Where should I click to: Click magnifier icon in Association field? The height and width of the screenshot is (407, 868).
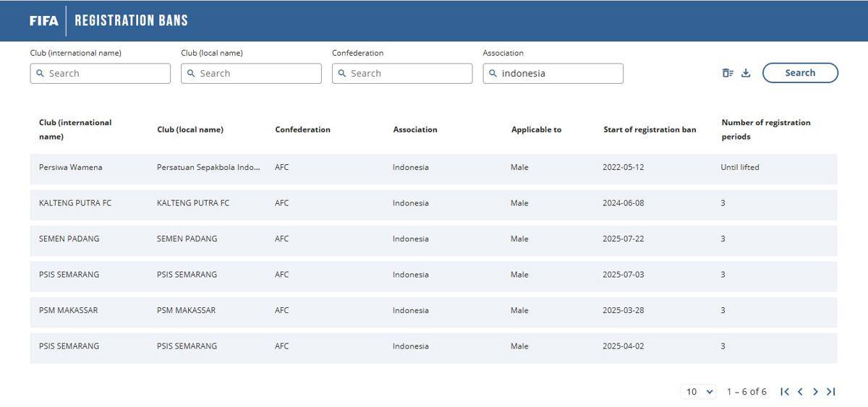coord(493,74)
